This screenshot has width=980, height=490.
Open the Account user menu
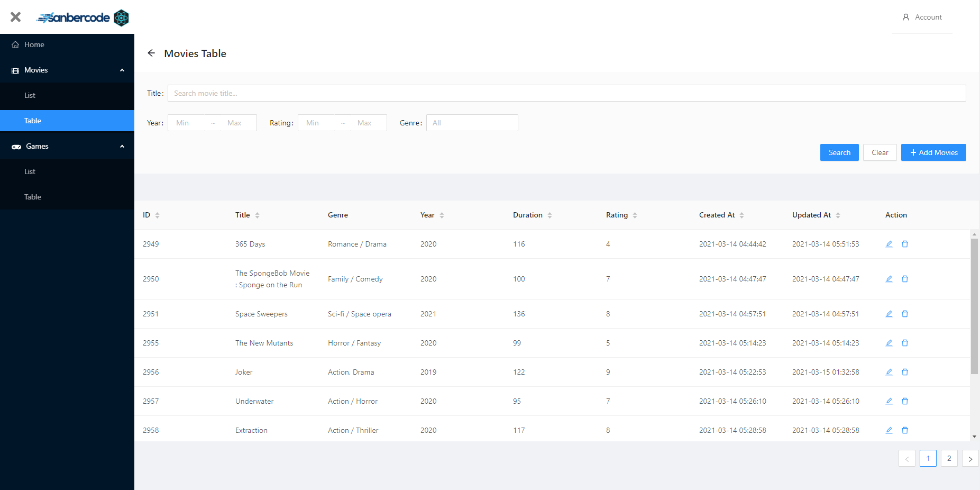(922, 17)
